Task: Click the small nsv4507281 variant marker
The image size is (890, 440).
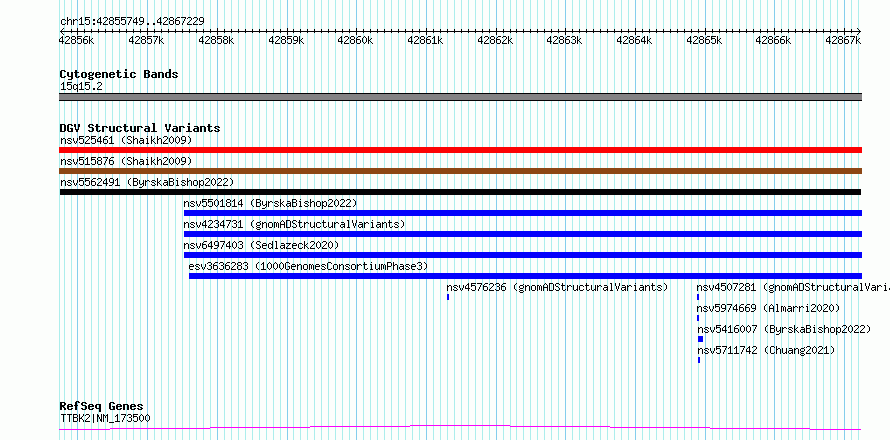Action: (x=698, y=297)
